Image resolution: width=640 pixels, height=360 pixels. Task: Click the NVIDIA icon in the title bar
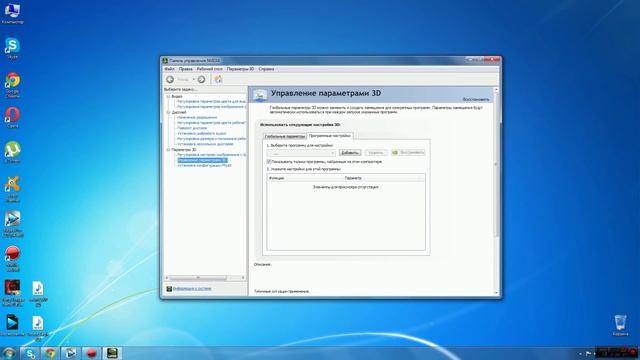pos(165,60)
